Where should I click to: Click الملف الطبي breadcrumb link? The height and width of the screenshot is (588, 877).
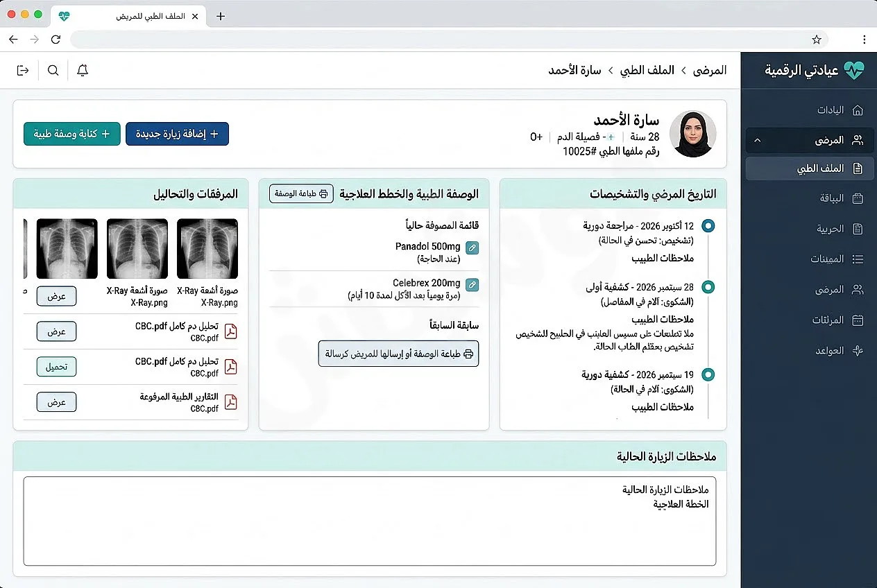click(x=647, y=70)
